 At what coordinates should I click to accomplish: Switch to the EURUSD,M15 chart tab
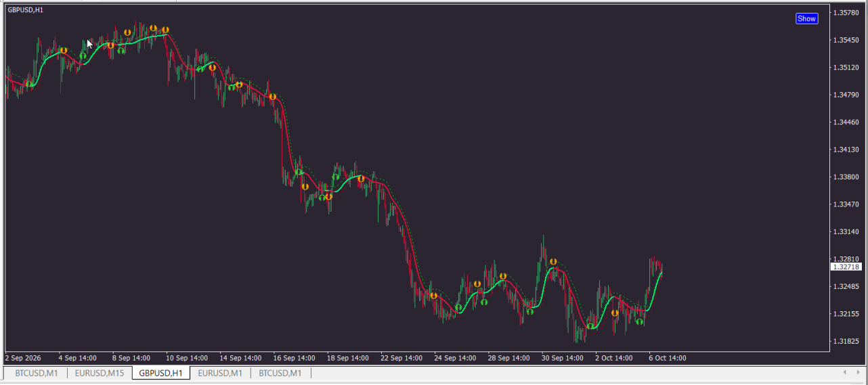[x=100, y=373]
